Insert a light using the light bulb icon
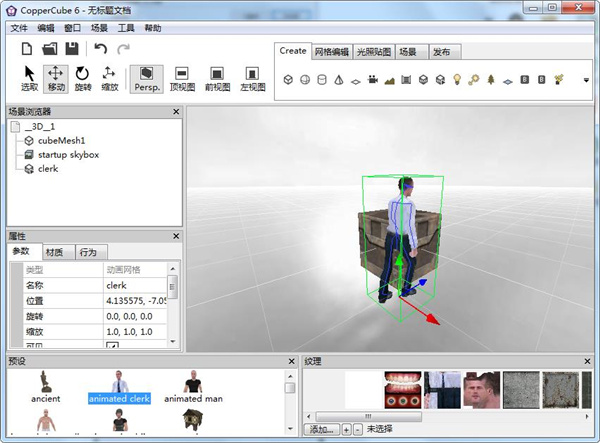Screen dimensions: 600x443 click(457, 79)
